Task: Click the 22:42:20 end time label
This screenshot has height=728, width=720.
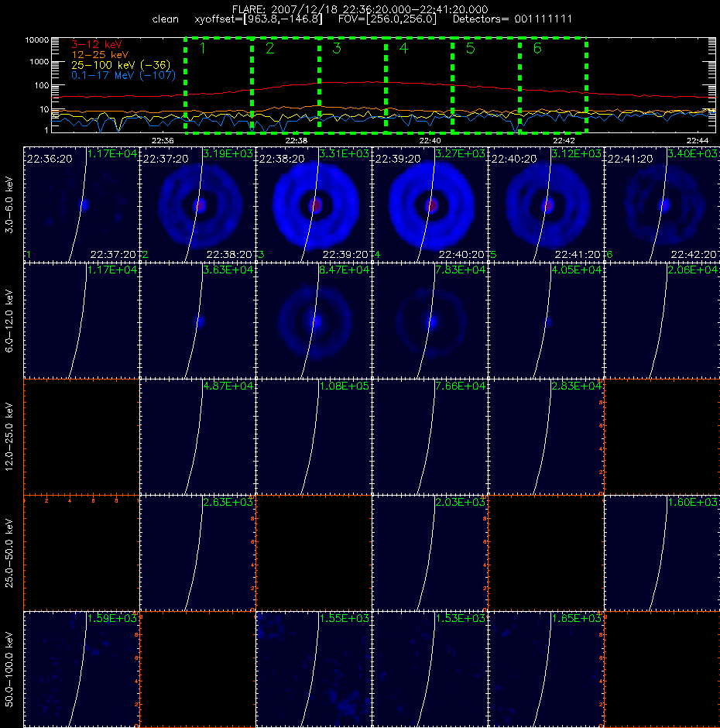Action: coord(694,255)
